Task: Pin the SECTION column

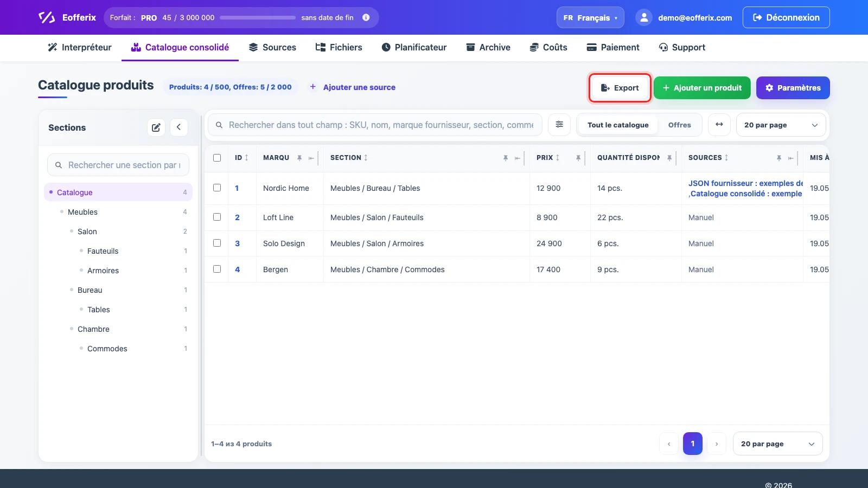Action: [506, 158]
